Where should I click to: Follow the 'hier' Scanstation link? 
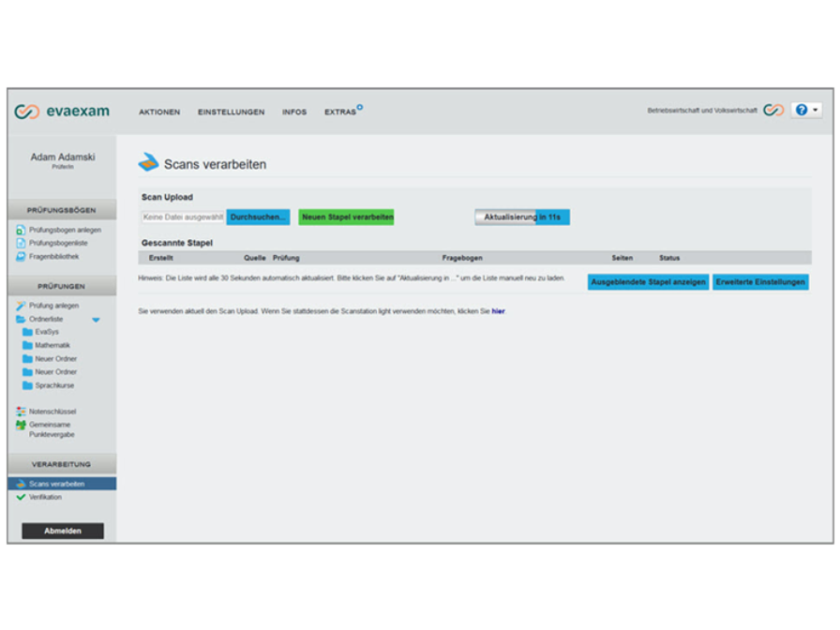tap(498, 311)
